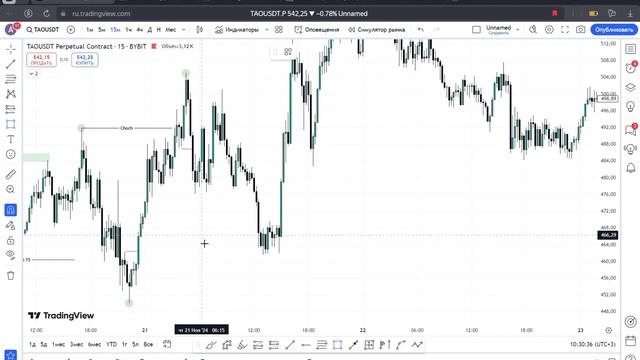Open the Fibonacci tools group
The height and width of the screenshot is (360, 640).
11,79
